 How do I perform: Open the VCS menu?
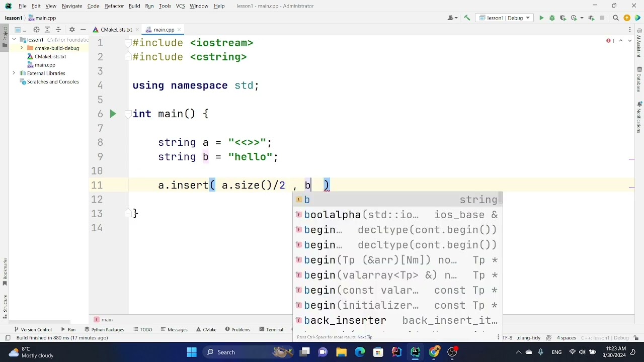point(180,6)
